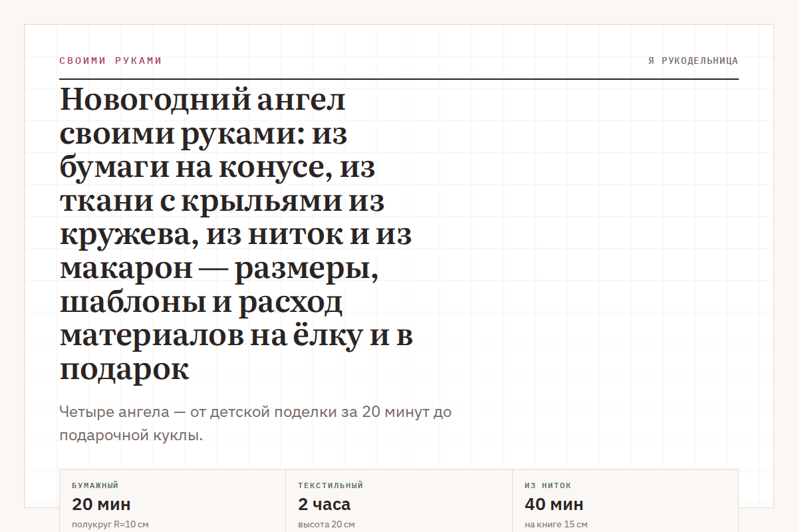Click the '2 часа' value
This screenshot has height=532, width=798.
[x=324, y=504]
